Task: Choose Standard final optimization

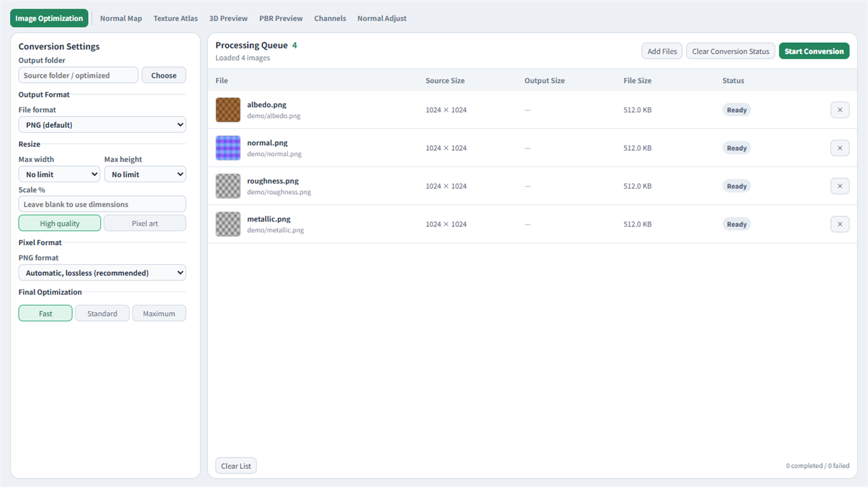Action: tap(102, 313)
